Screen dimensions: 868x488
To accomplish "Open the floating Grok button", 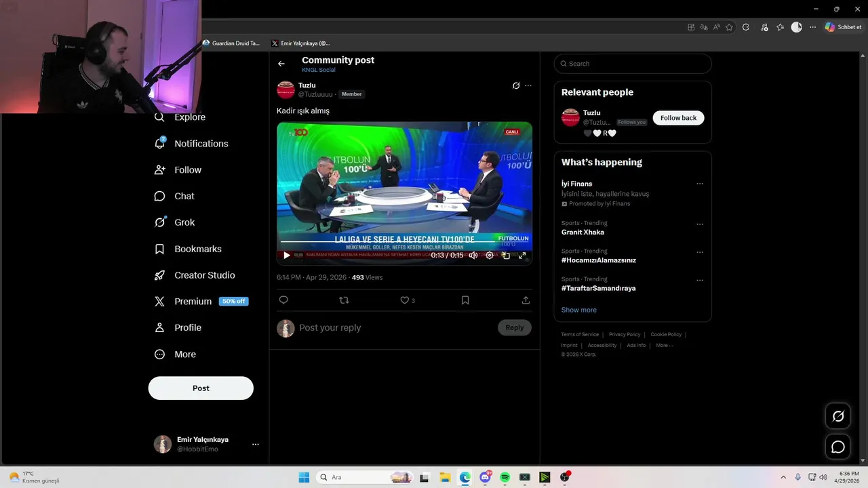I will click(838, 416).
